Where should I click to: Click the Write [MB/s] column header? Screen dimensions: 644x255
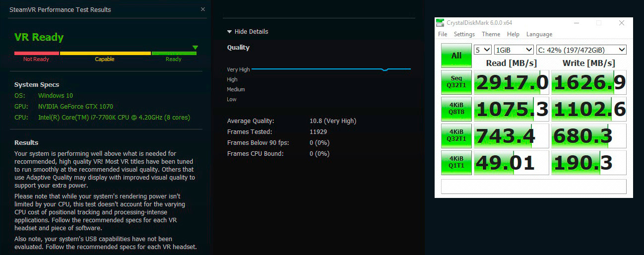click(x=589, y=63)
